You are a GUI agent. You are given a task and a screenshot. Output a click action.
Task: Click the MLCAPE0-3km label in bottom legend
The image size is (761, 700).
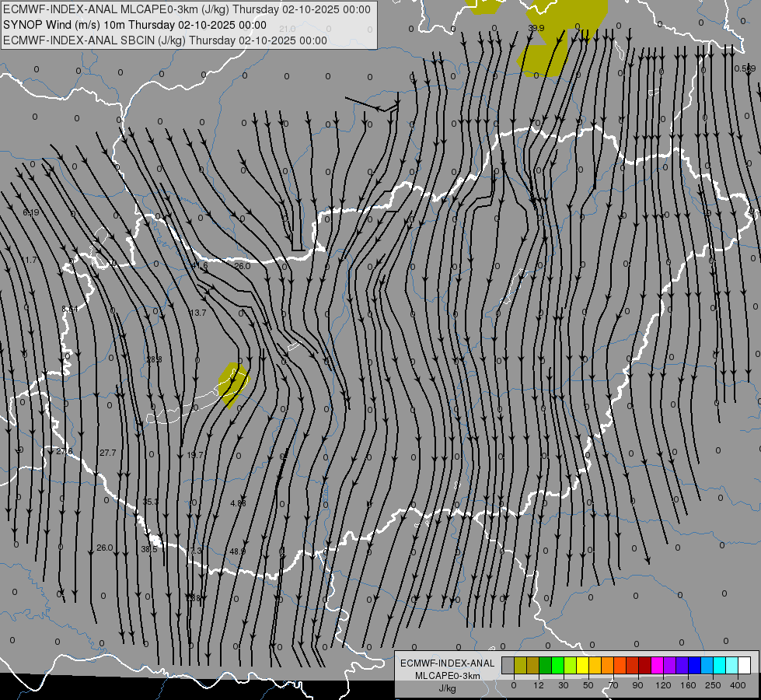click(448, 676)
